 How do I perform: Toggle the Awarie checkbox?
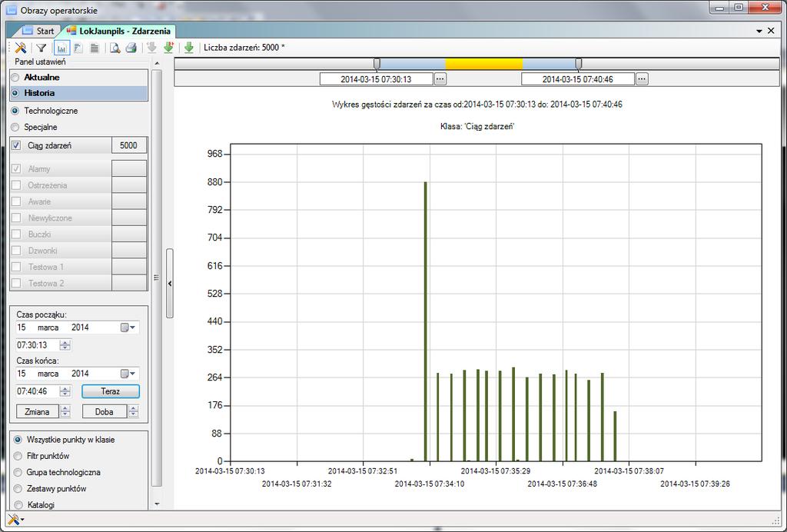click(x=16, y=201)
